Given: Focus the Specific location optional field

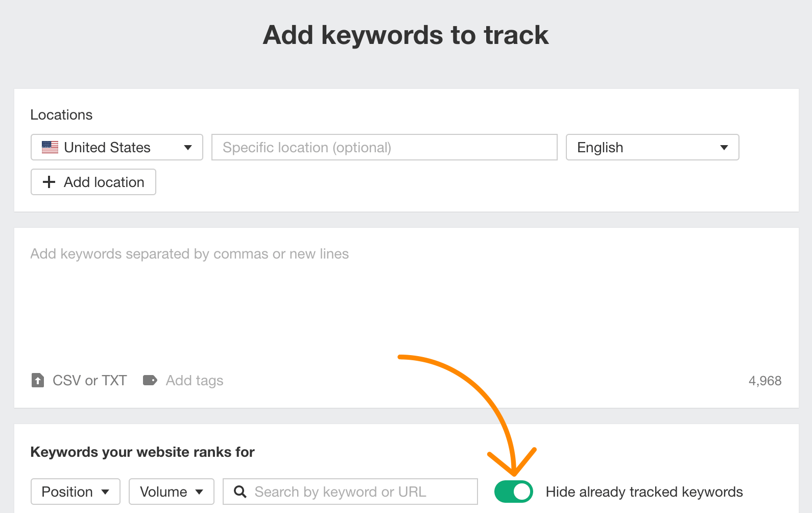Looking at the screenshot, I should [384, 147].
